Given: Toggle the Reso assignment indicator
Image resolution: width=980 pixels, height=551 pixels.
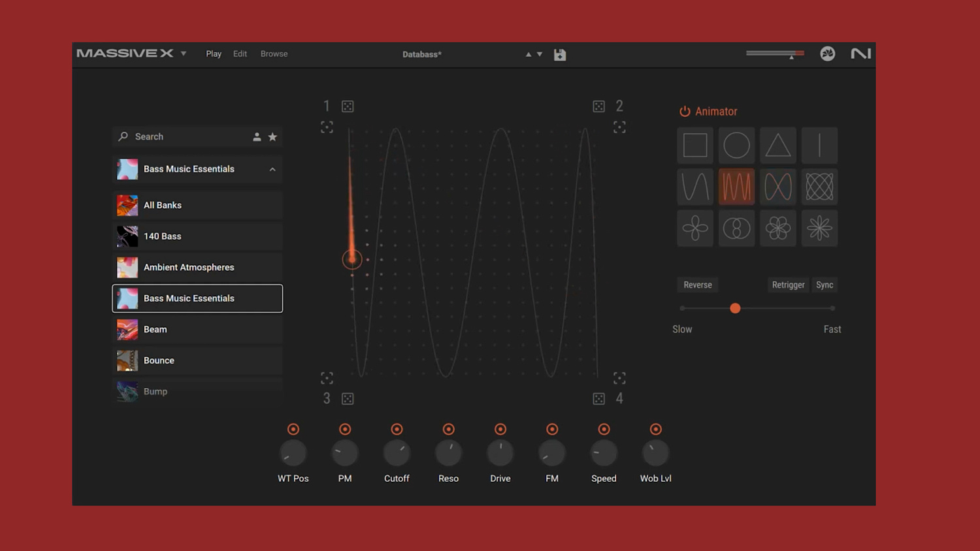Looking at the screenshot, I should [448, 430].
